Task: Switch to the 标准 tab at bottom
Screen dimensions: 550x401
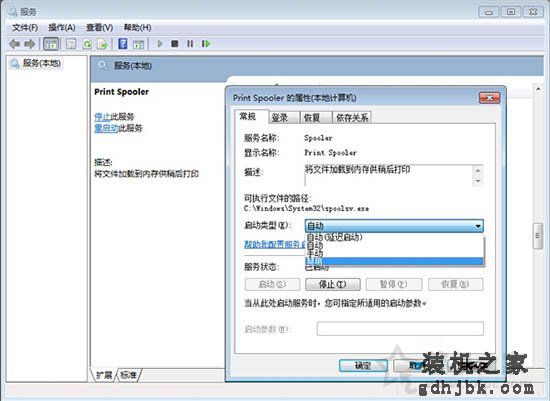Action: click(128, 375)
